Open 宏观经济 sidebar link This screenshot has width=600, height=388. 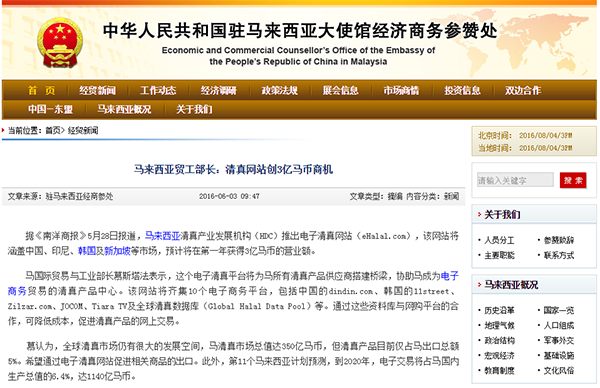[499, 355]
